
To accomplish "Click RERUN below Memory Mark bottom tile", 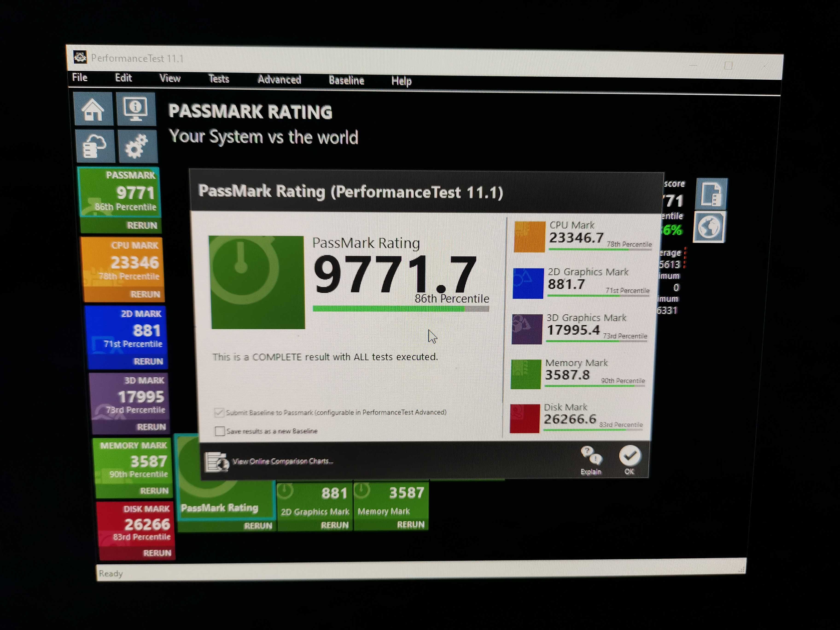I will 411,525.
